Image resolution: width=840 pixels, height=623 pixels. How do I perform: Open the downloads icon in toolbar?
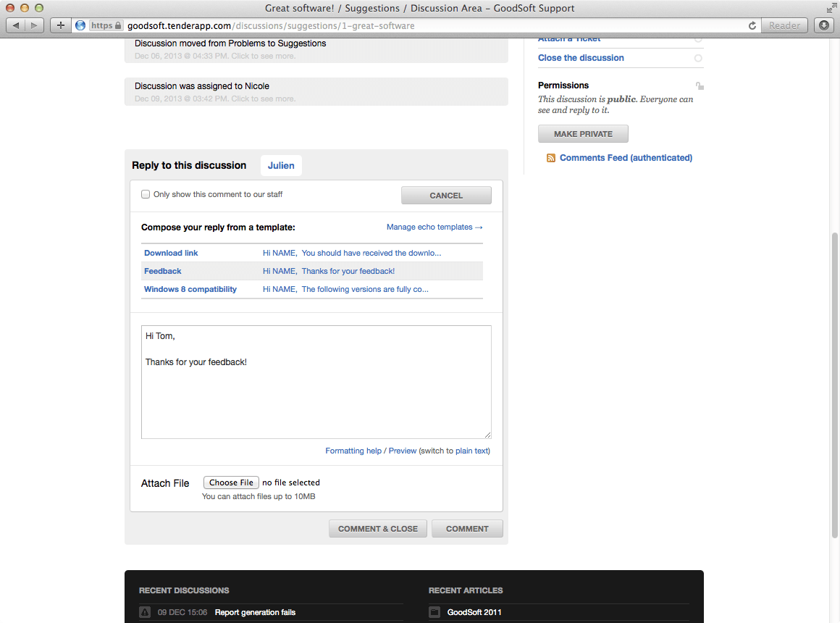click(x=824, y=25)
